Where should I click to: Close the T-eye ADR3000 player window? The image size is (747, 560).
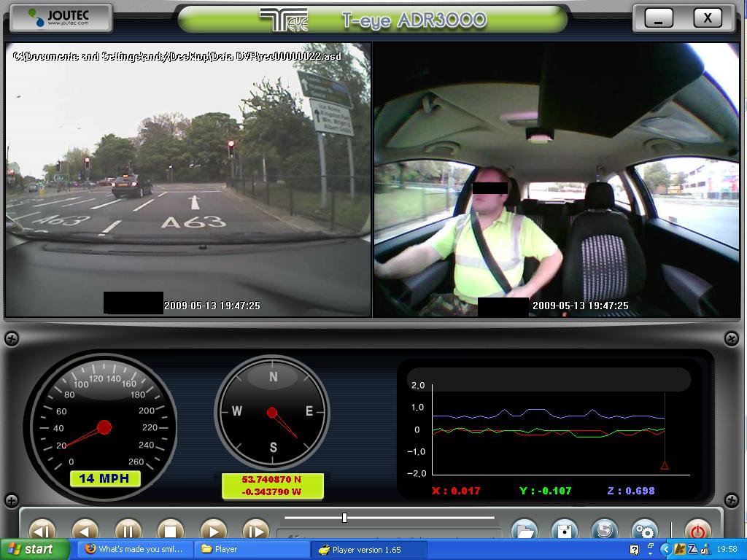[708, 18]
